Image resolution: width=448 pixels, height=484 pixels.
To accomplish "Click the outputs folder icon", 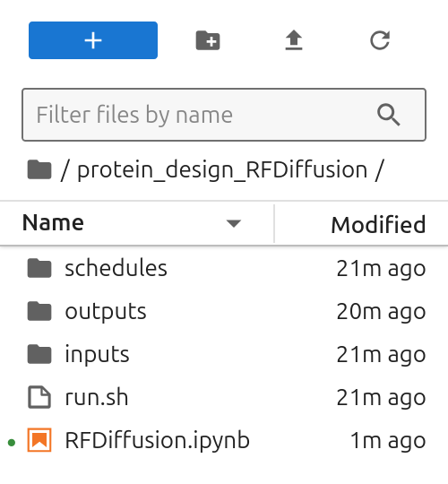I will [x=39, y=311].
